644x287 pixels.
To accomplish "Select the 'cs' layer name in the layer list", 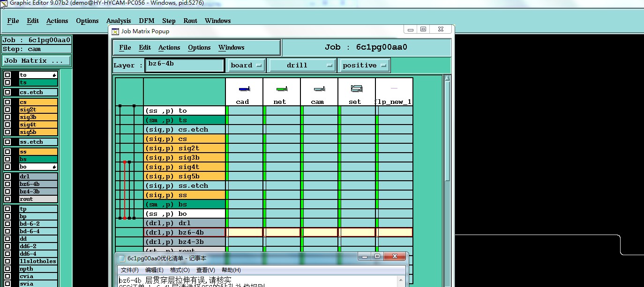I will tap(38, 102).
